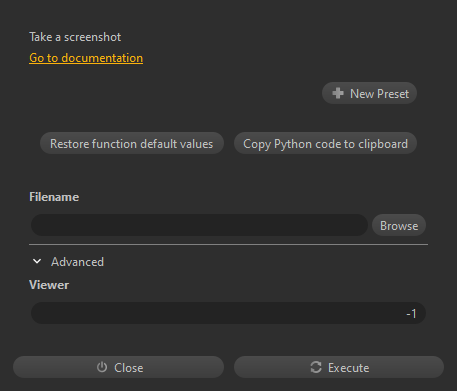Screen dimensions: 457x391
Task: Click the power icon on the Close button
Action: [x=102, y=367]
